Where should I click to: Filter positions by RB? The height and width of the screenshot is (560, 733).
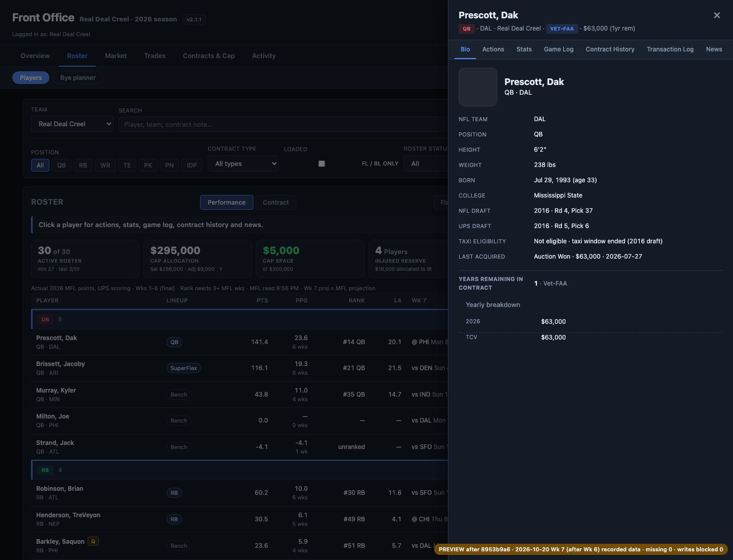click(x=83, y=165)
